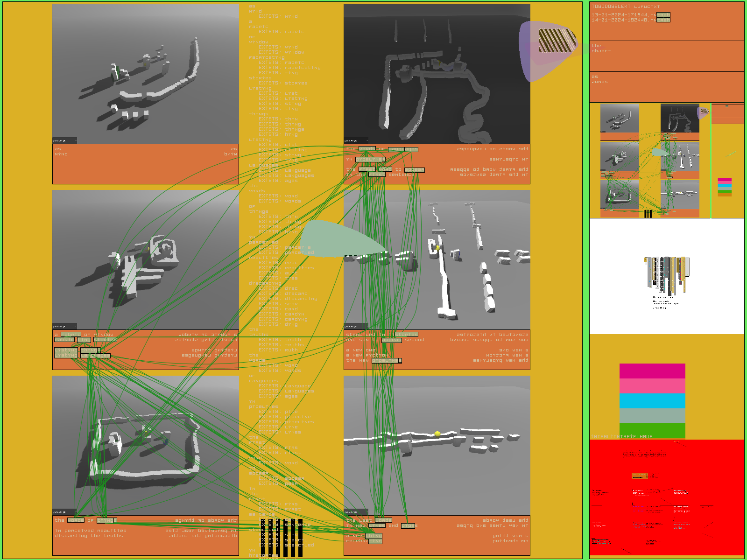The image size is (747, 560).
Task: Pick the cyan color swatch
Action: [652, 401]
